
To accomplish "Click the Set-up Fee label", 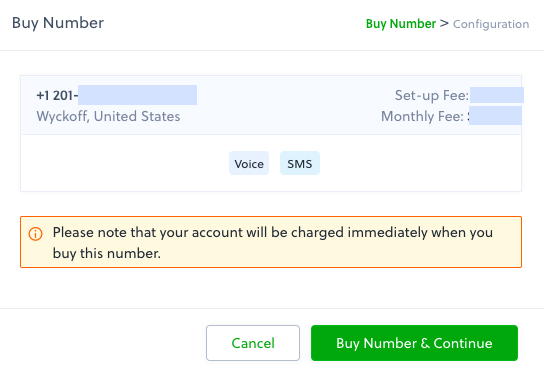I will pyautogui.click(x=432, y=95).
